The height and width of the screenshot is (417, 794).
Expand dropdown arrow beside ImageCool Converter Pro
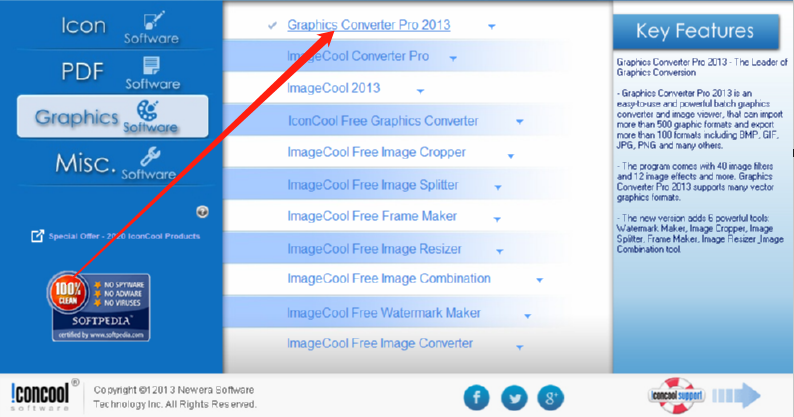(453, 59)
